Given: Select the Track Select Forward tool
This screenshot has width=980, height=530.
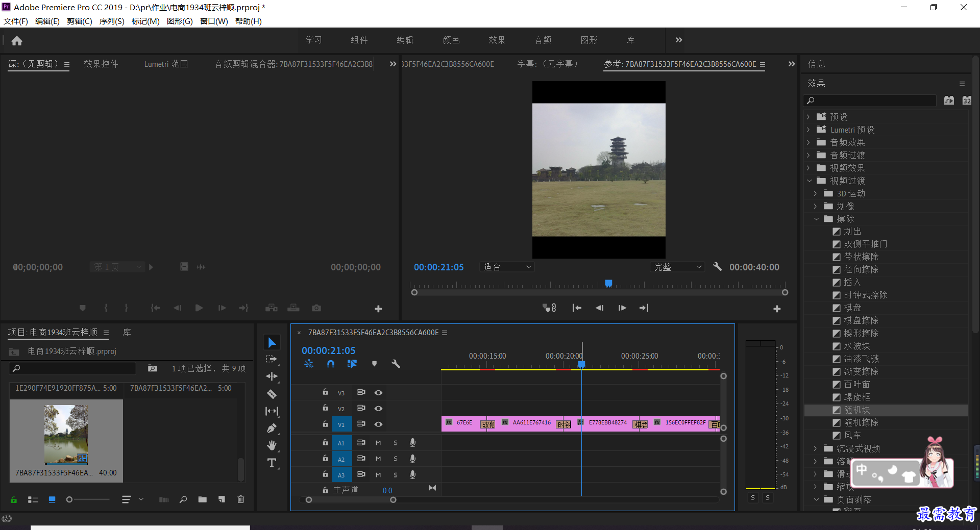Looking at the screenshot, I should point(272,360).
